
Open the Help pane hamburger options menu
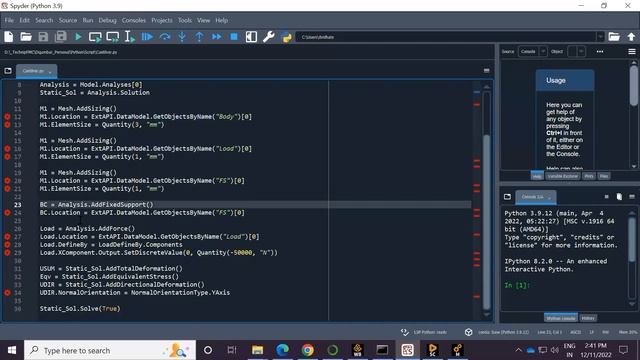pos(632,51)
